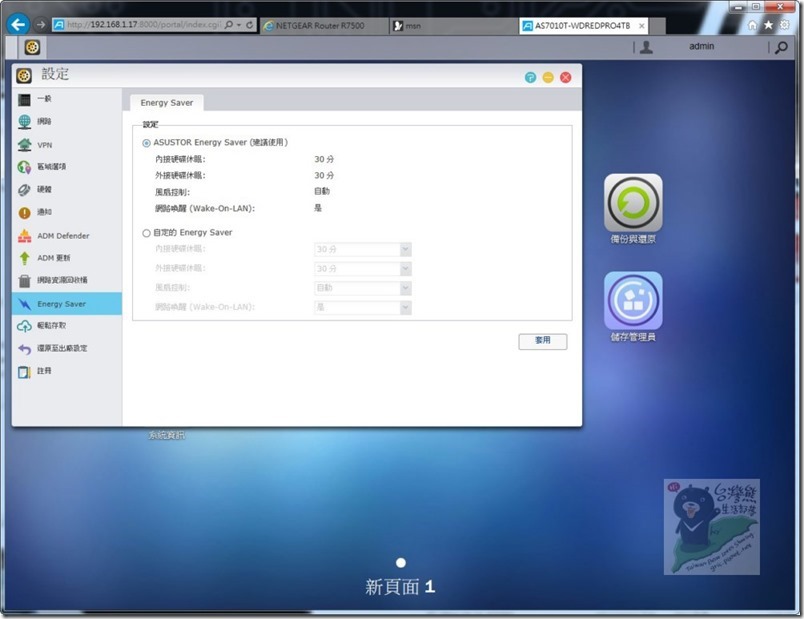Close the 設定 window with red button
The width and height of the screenshot is (804, 619).
[x=566, y=77]
